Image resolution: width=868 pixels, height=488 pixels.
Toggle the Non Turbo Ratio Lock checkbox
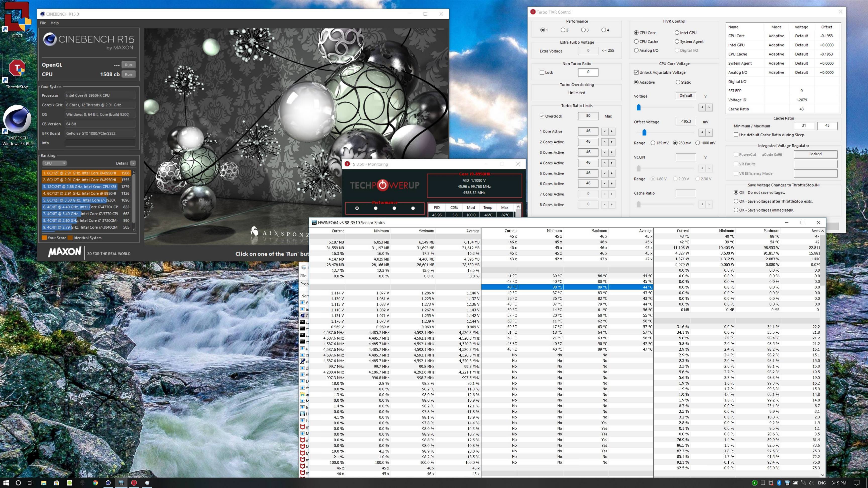pos(546,72)
